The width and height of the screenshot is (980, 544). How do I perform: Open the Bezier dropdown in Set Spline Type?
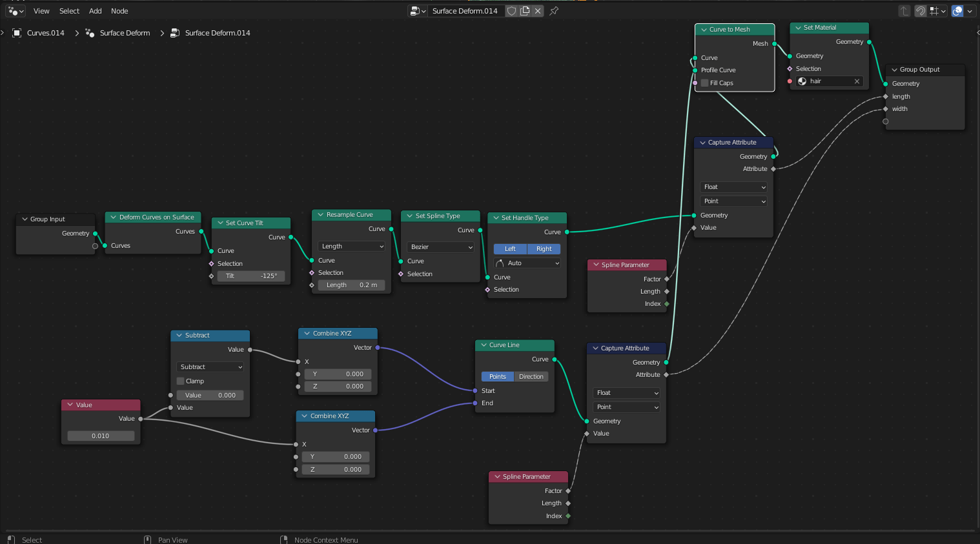coord(440,247)
